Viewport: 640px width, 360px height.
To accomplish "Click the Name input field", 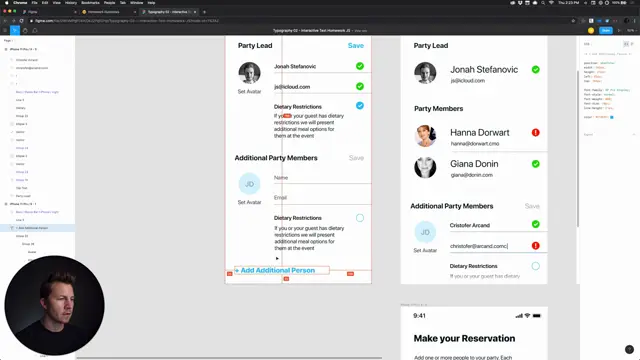I will click(x=322, y=178).
